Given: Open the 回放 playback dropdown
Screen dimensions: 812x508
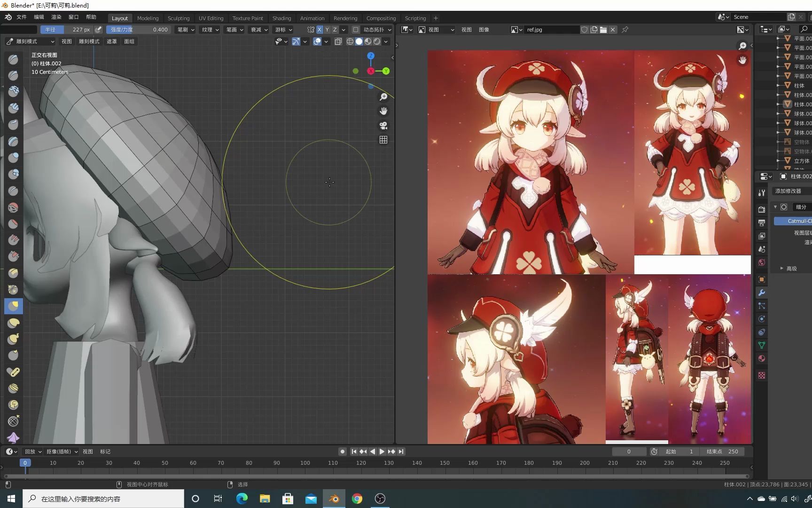Looking at the screenshot, I should click(33, 452).
